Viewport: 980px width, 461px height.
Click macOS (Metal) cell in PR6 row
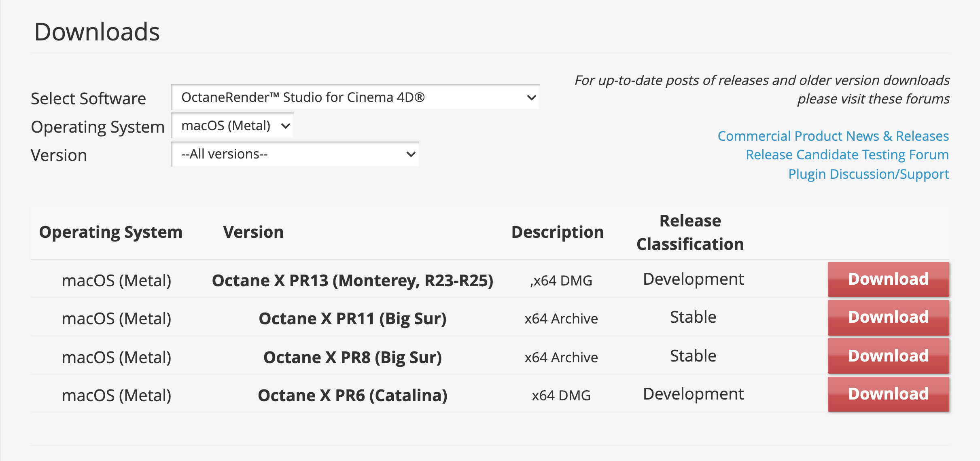click(117, 395)
